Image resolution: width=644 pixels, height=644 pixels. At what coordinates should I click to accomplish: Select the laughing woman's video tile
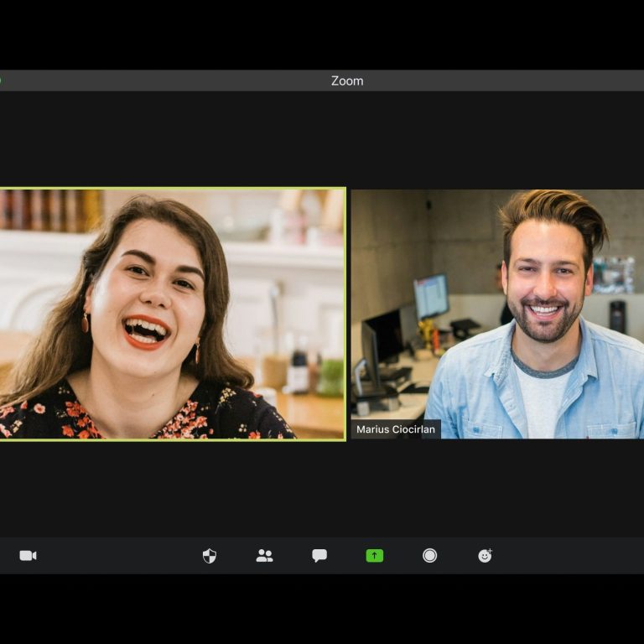tap(173, 314)
